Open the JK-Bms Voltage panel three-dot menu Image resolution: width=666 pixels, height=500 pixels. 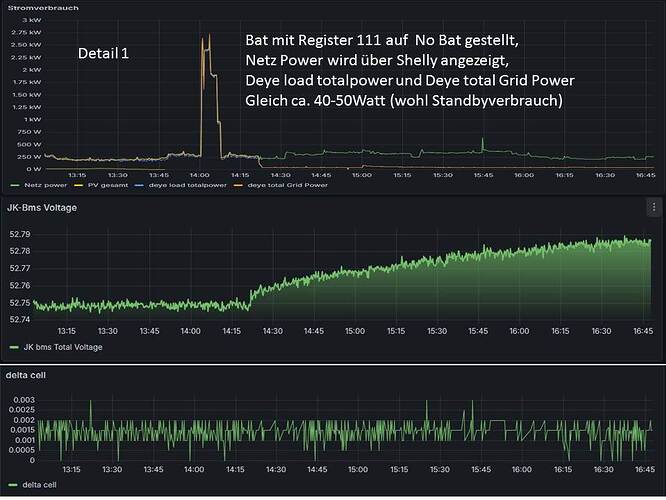click(653, 207)
